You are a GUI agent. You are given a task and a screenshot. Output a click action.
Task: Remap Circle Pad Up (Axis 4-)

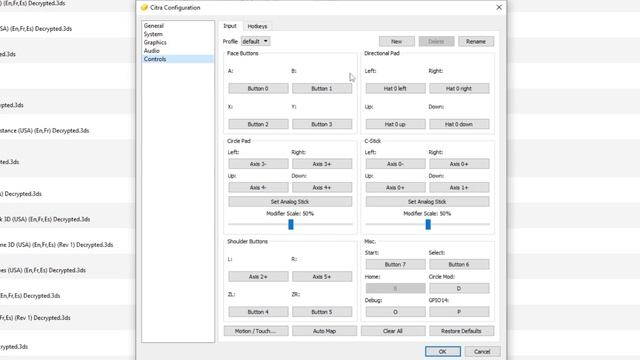point(258,187)
